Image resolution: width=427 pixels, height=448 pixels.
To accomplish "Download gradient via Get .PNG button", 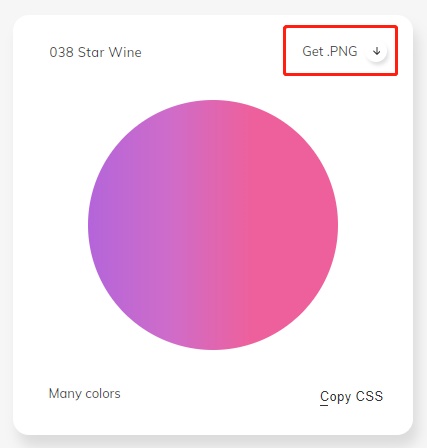I will 340,51.
